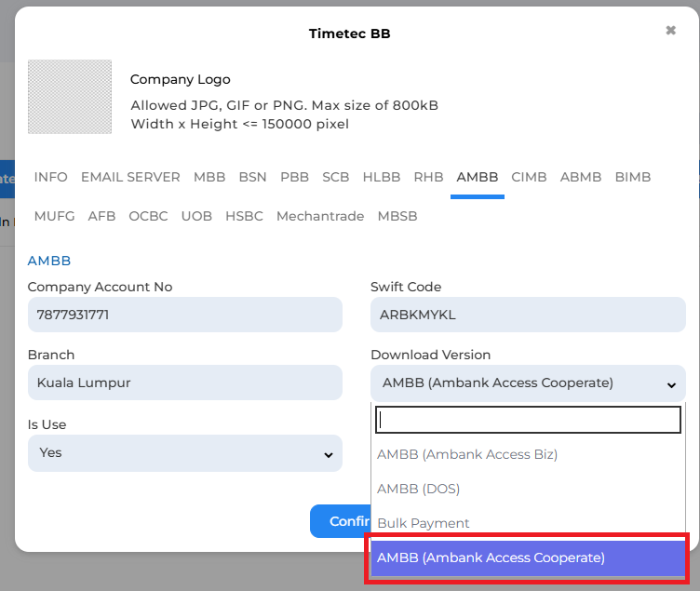Image resolution: width=700 pixels, height=591 pixels.
Task: Collapse the Download Version dropdown
Action: 528,383
